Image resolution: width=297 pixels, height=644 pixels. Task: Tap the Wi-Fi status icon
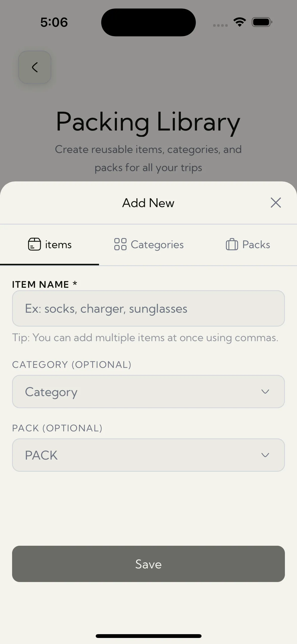pos(240,22)
